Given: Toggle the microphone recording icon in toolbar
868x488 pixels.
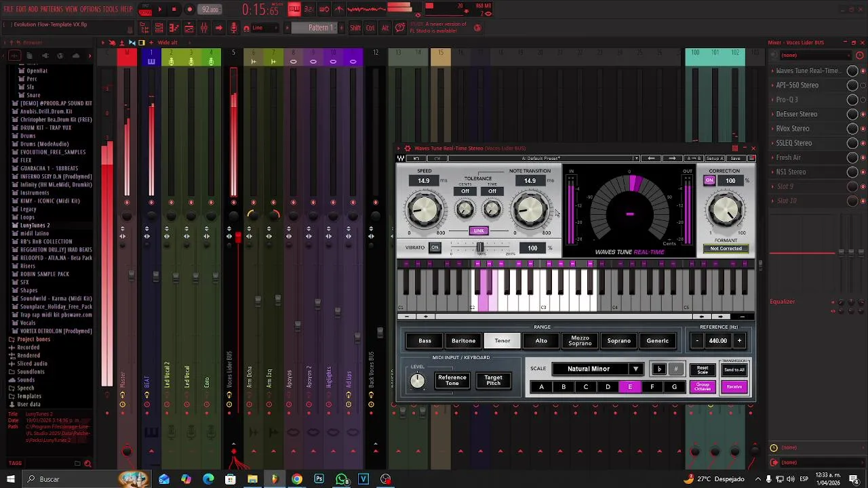Looking at the screenshot, I should point(234,28).
